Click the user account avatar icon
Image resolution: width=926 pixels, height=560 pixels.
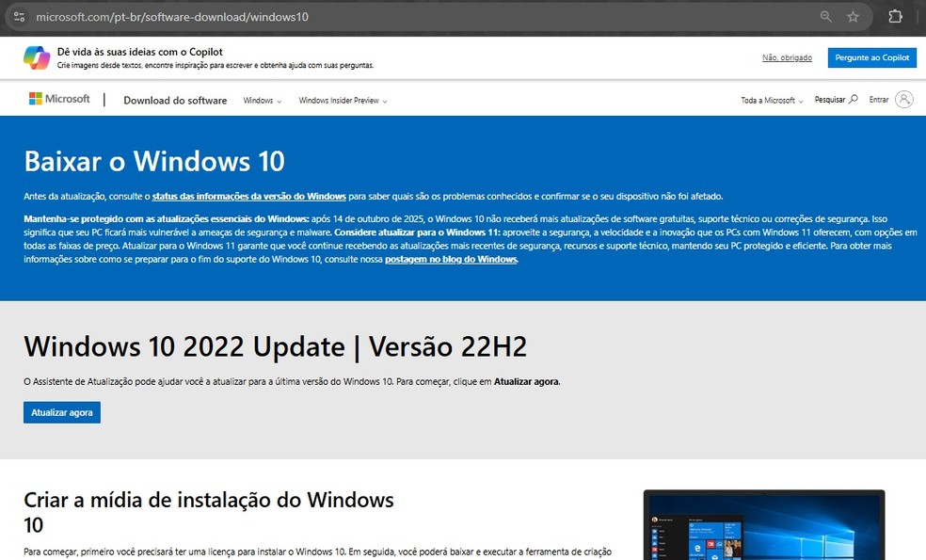click(x=903, y=99)
